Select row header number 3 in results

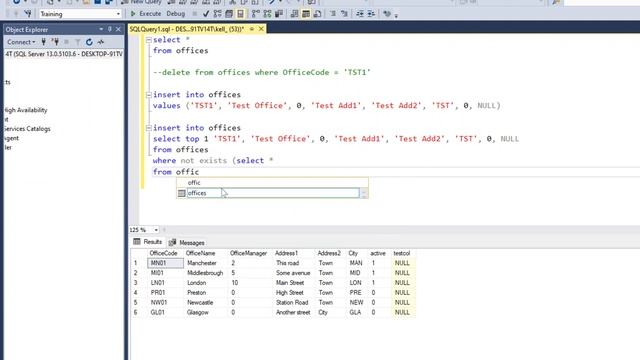click(138, 283)
